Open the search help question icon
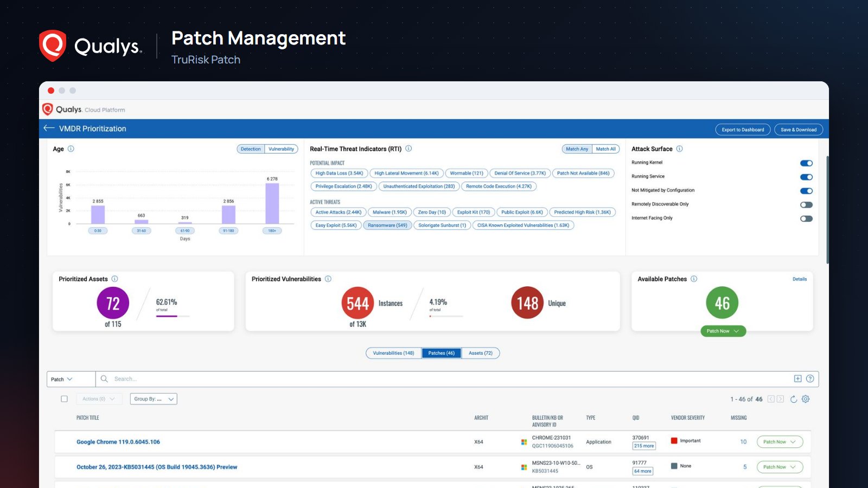This screenshot has height=488, width=868. [x=810, y=378]
